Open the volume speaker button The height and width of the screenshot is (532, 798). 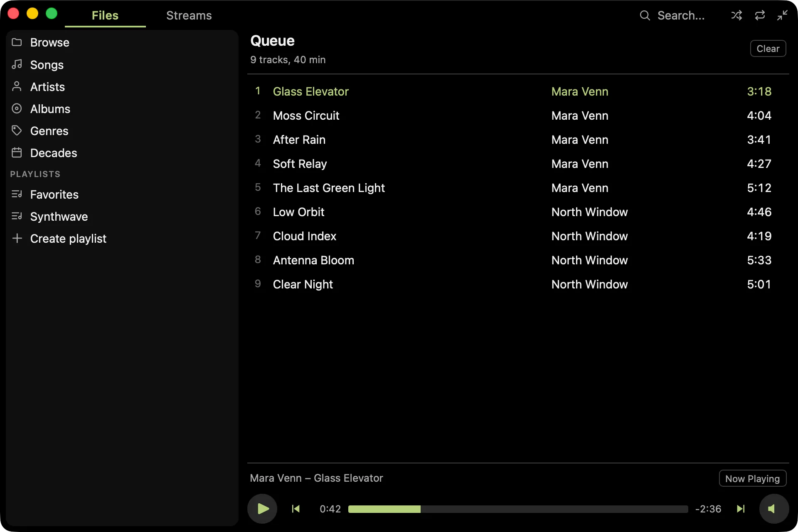click(x=774, y=509)
